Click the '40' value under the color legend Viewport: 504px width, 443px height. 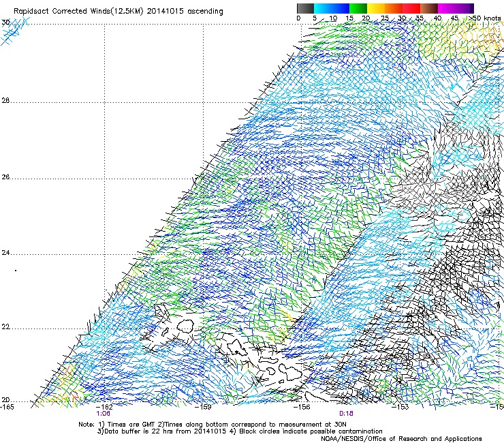(437, 18)
